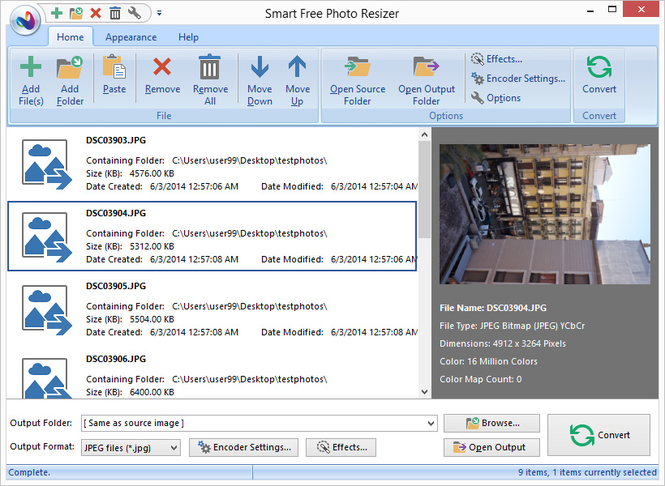Click the quick access wrench options icon

click(134, 13)
